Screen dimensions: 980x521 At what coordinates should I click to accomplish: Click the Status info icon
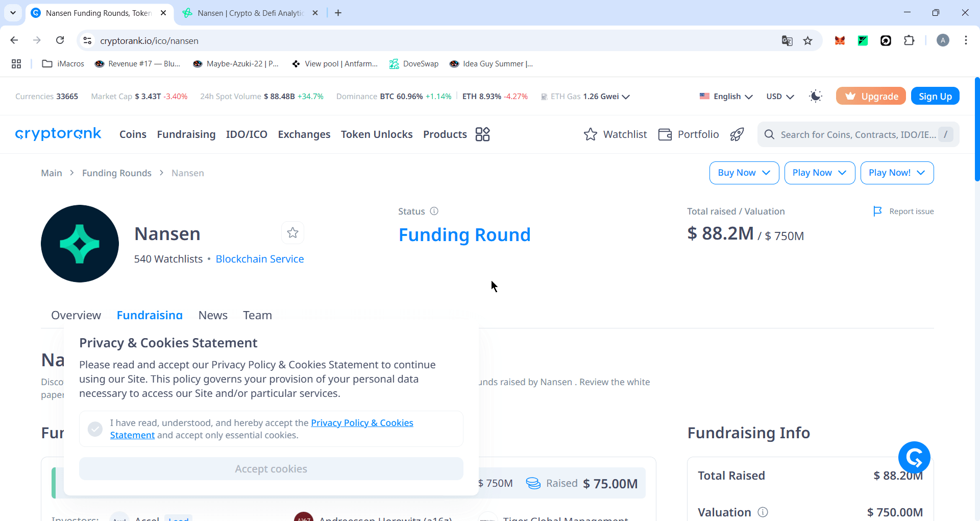[434, 211]
